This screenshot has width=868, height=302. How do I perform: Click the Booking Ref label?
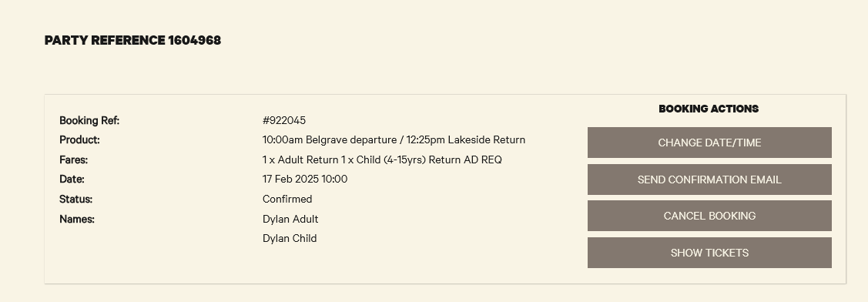pyautogui.click(x=89, y=120)
